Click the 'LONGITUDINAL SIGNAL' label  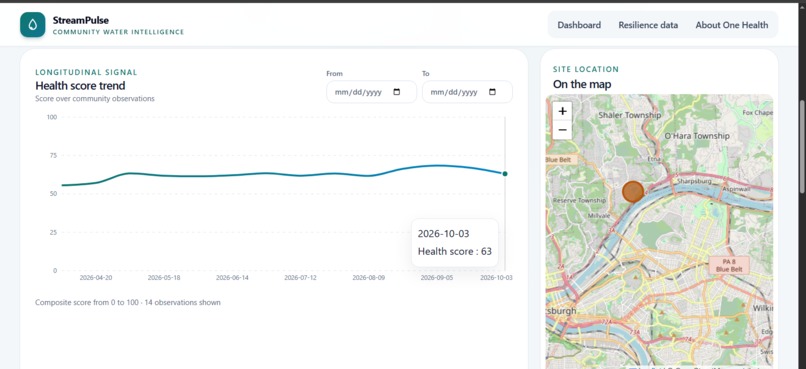[x=86, y=72]
